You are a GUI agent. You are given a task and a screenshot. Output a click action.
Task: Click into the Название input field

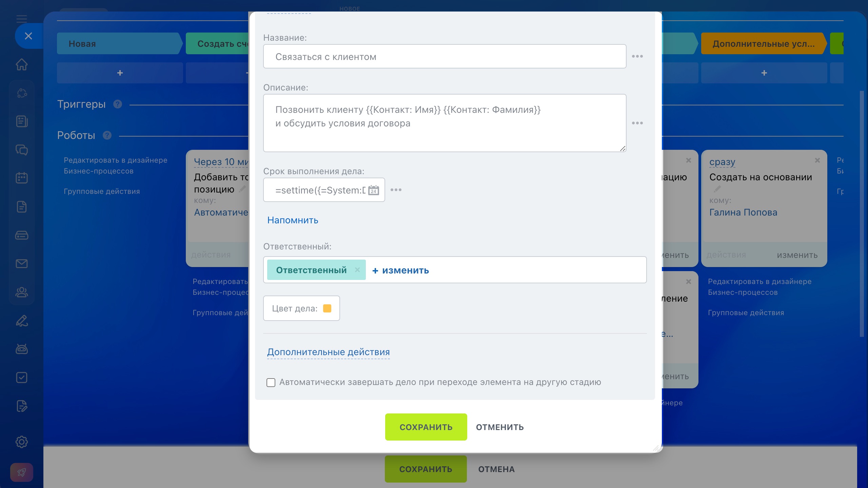[x=444, y=57]
